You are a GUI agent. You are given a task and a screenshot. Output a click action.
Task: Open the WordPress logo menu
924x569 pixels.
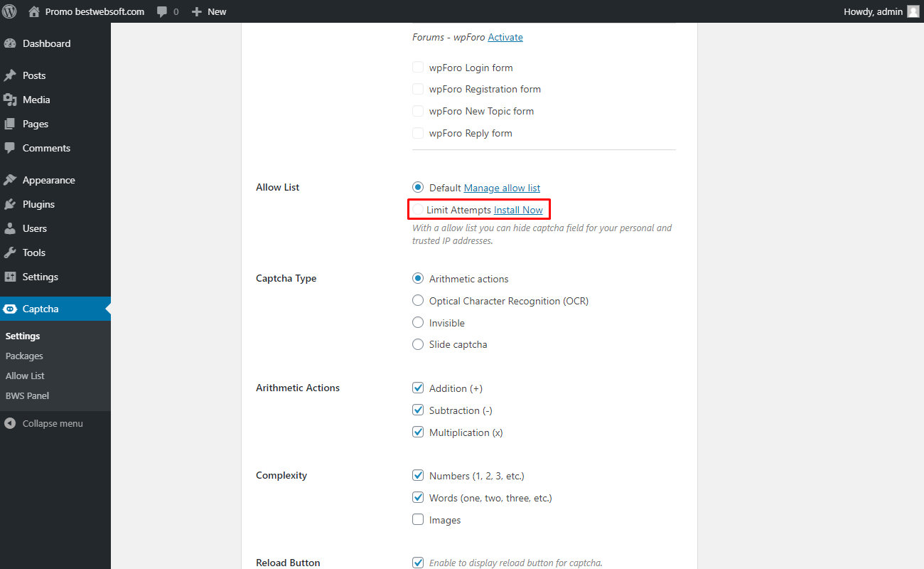point(10,11)
